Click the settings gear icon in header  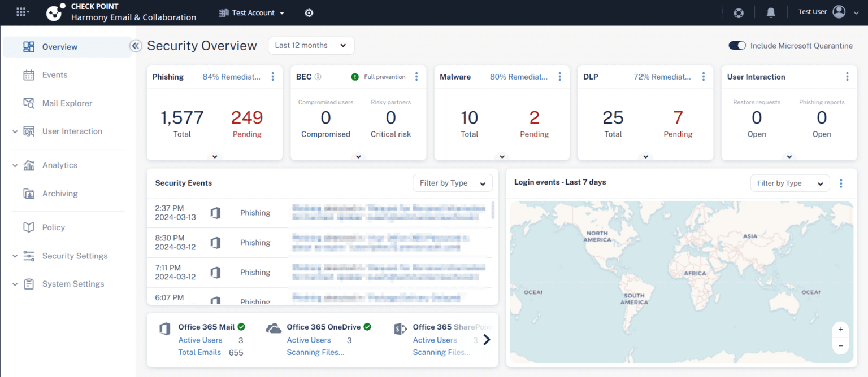(x=309, y=12)
